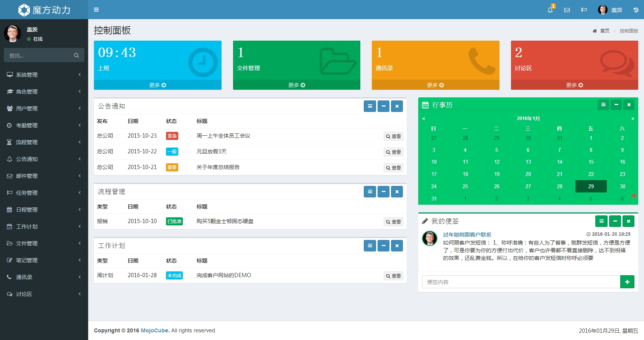Close the 工作计划 panel
The height and width of the screenshot is (340, 644).
click(397, 246)
